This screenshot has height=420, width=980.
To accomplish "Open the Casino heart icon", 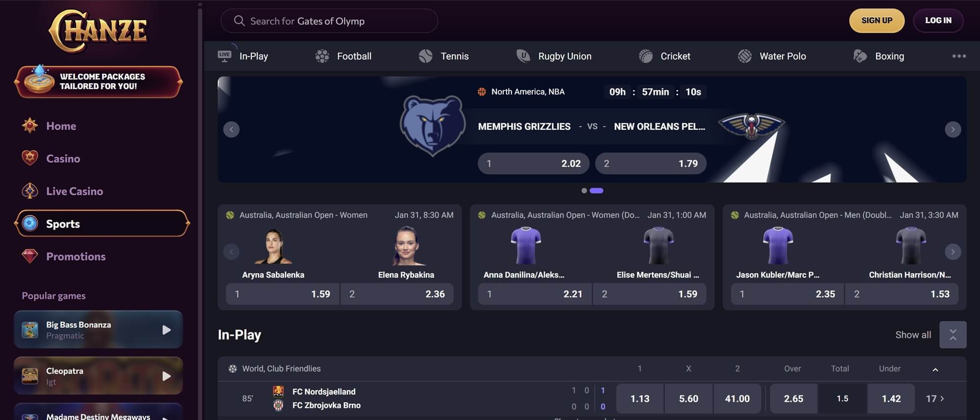I will click(30, 158).
